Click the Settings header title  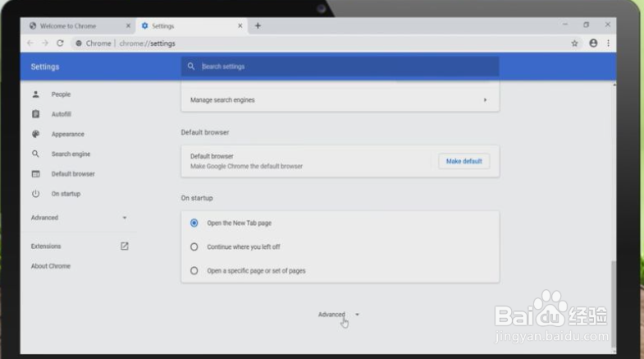point(45,67)
